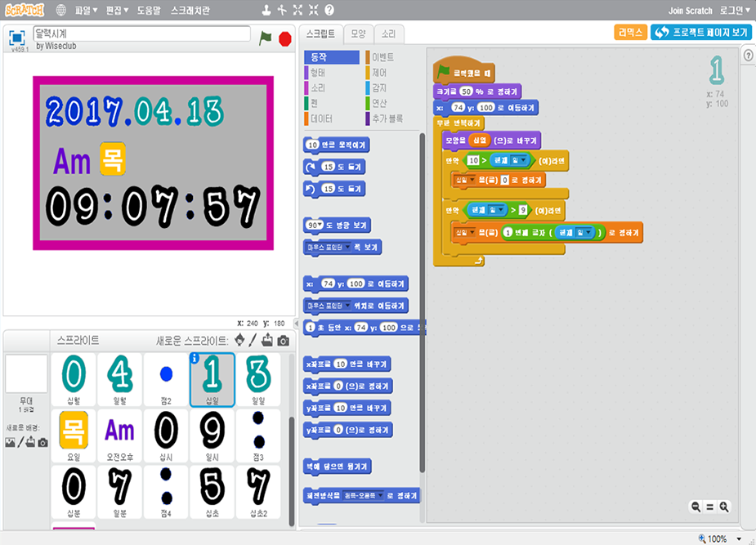Zoom out of the scripts area

click(x=696, y=507)
